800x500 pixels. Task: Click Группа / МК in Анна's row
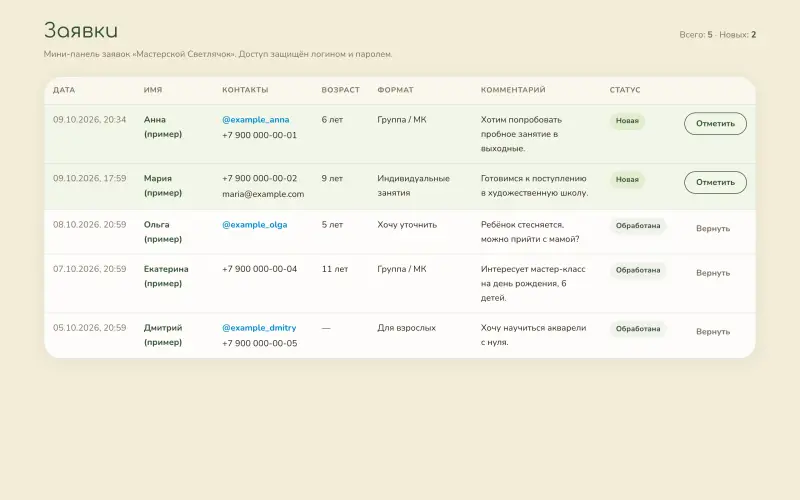[402, 119]
